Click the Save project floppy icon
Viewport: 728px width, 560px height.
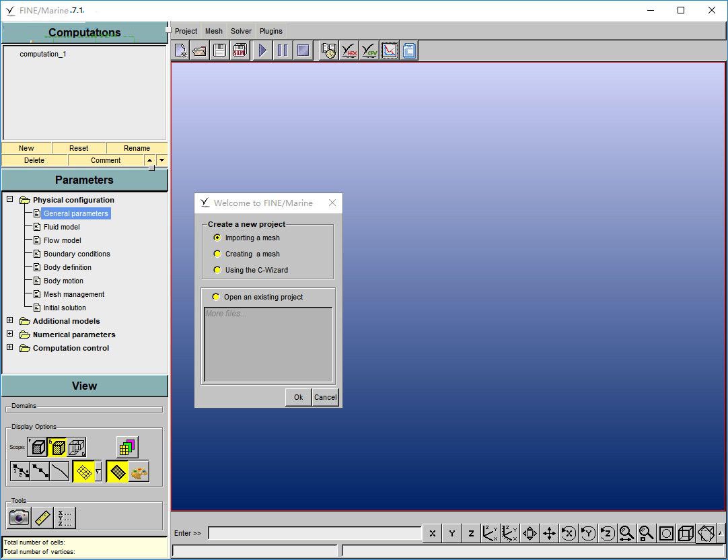(x=219, y=50)
